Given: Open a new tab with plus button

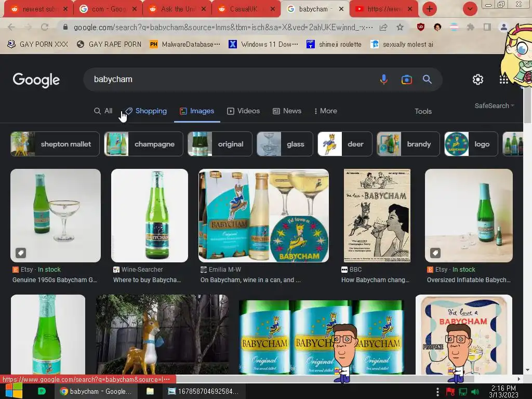Looking at the screenshot, I should coord(430,9).
